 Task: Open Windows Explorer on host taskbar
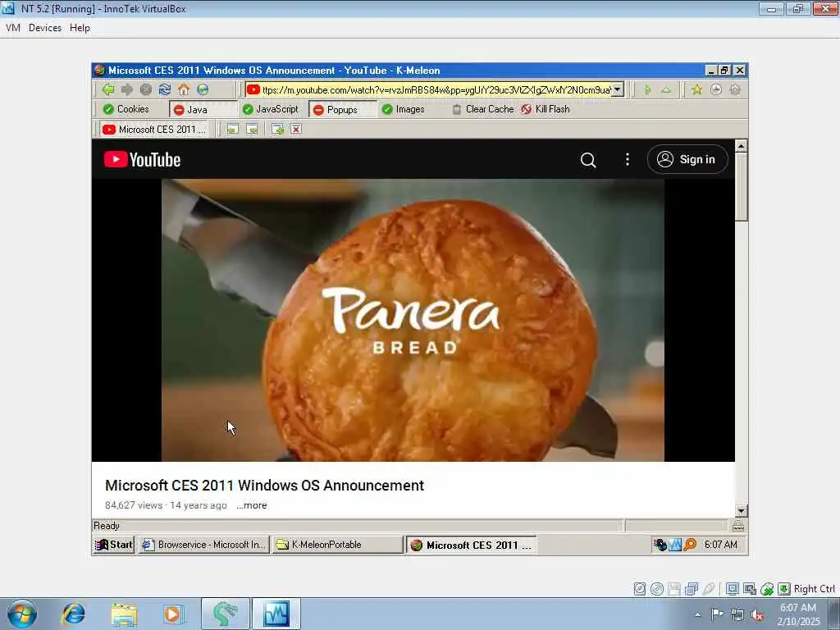pos(125,614)
